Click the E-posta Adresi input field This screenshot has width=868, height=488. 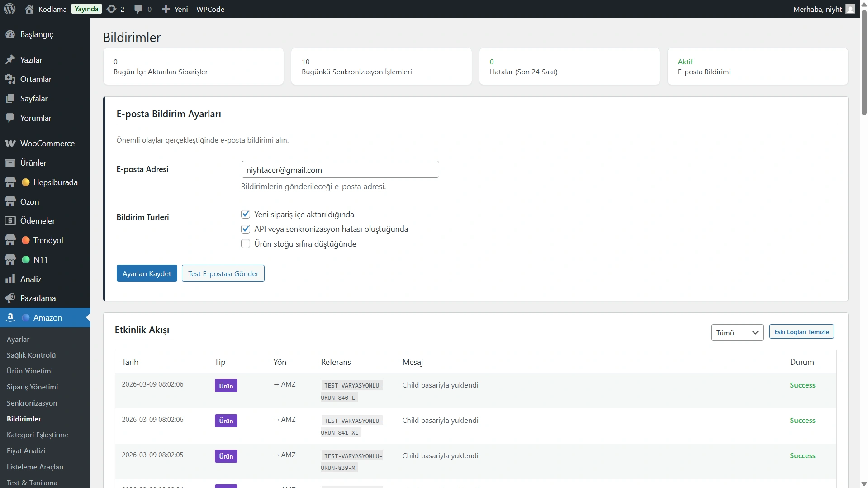coord(340,170)
